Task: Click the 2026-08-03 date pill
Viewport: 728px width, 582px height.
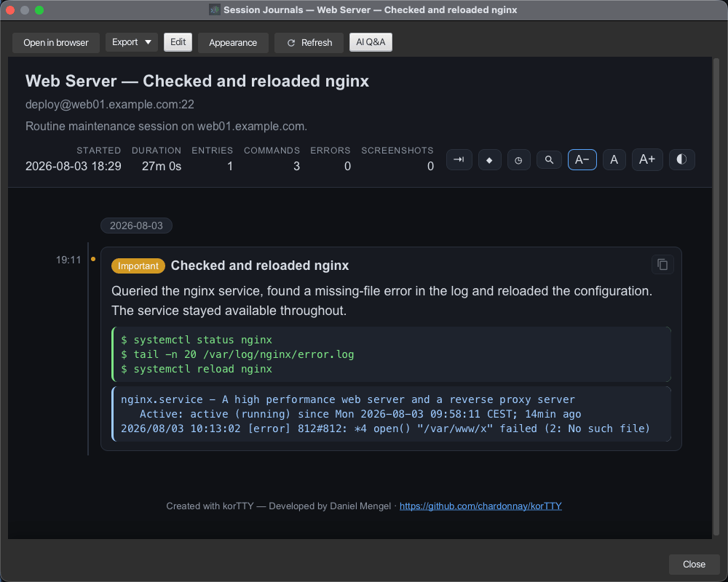Action: [x=136, y=226]
